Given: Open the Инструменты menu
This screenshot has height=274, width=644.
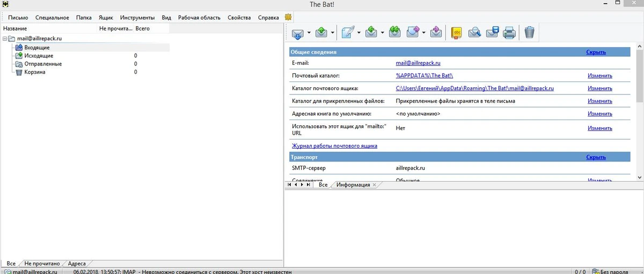Looking at the screenshot, I should pos(137,18).
